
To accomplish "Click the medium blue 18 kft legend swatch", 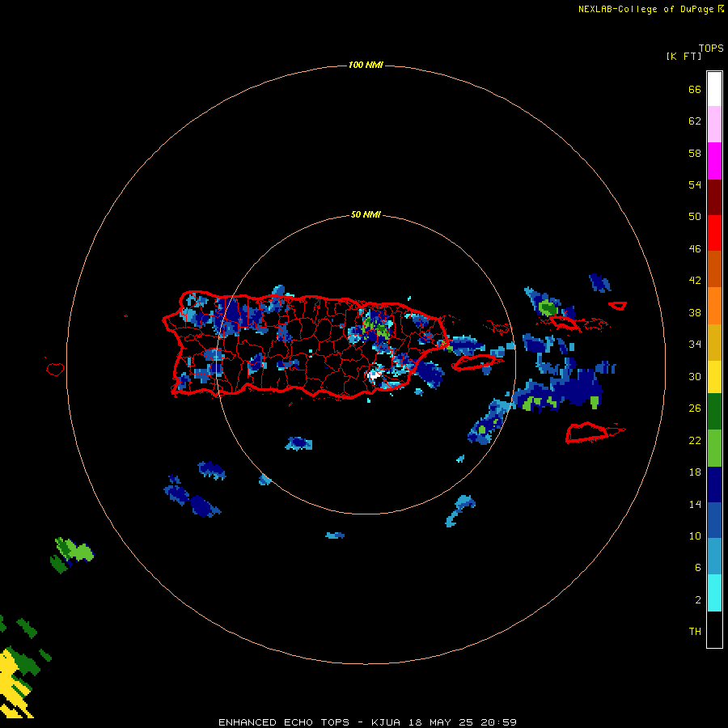I will [x=714, y=520].
